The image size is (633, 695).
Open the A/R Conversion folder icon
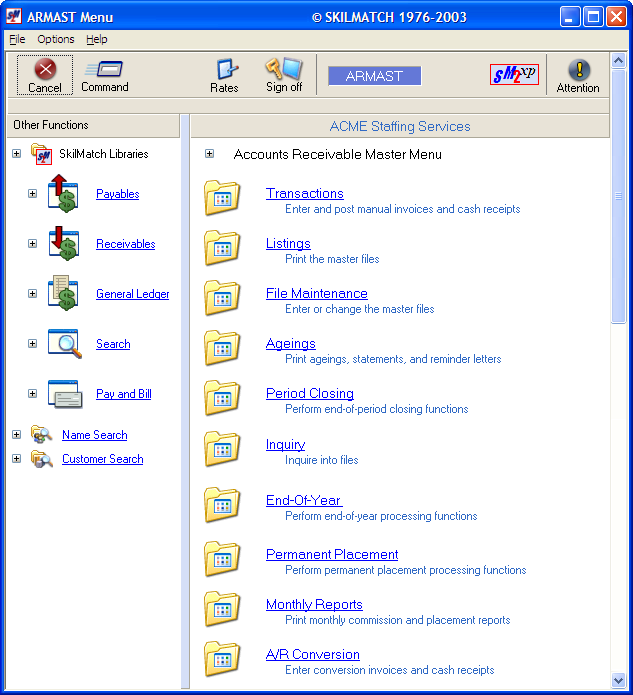pyautogui.click(x=222, y=659)
